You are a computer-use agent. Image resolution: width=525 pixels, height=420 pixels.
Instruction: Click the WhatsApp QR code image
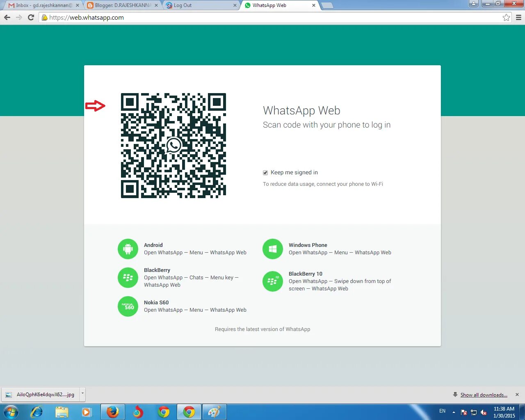(173, 146)
